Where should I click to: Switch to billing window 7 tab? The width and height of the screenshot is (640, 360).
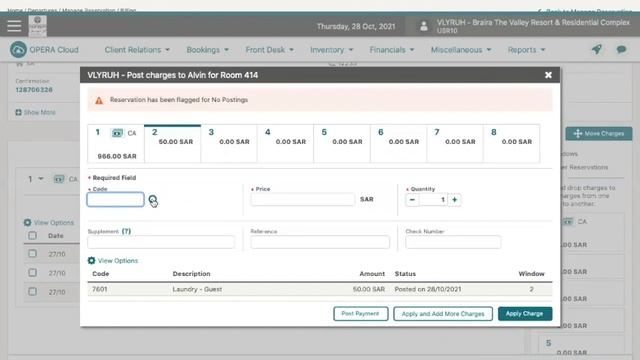point(455,144)
